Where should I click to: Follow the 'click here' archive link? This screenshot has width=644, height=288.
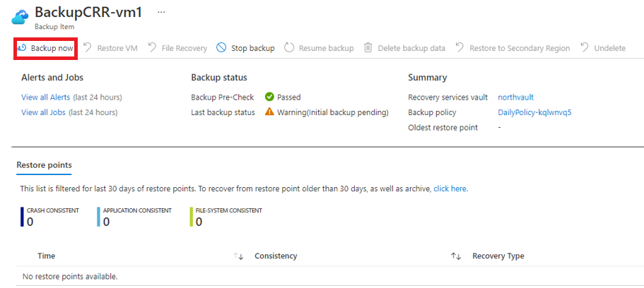click(450, 188)
